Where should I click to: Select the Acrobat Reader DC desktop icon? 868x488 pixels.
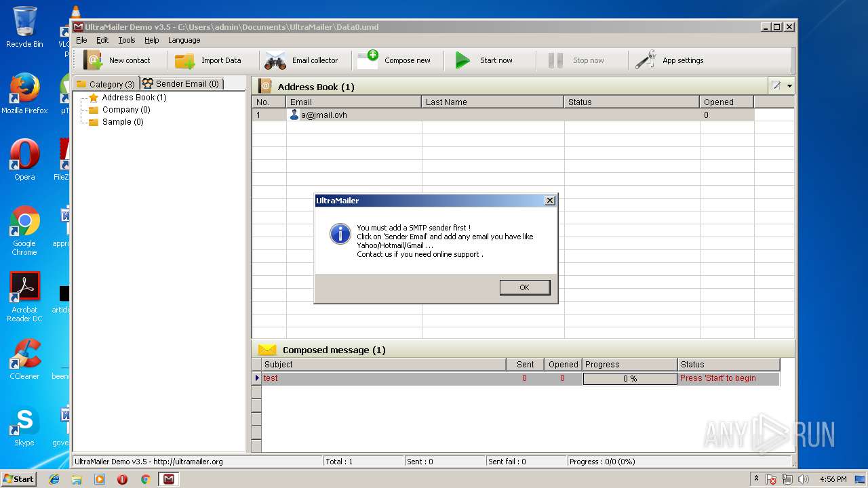24,297
